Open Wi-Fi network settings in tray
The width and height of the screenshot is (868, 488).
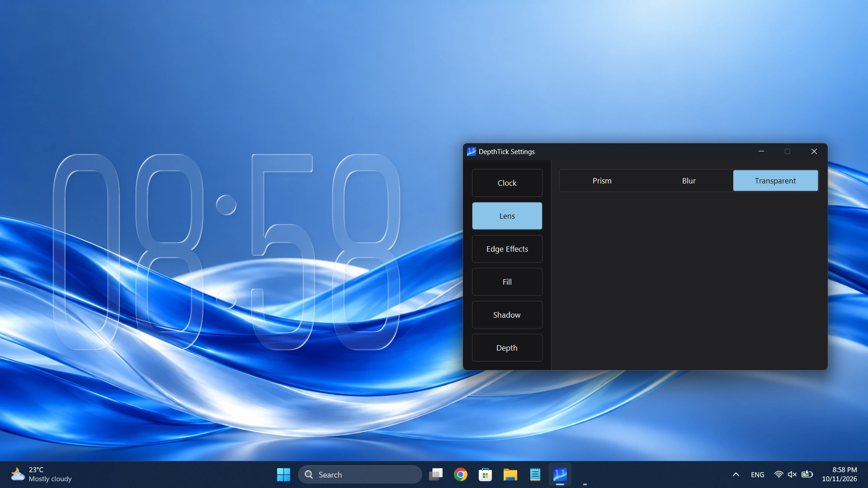(x=778, y=474)
